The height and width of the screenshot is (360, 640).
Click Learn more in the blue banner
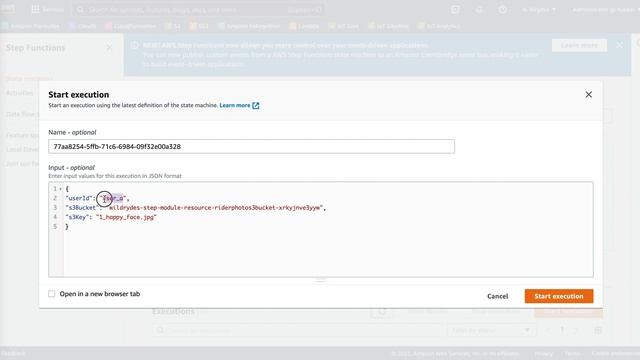point(579,45)
